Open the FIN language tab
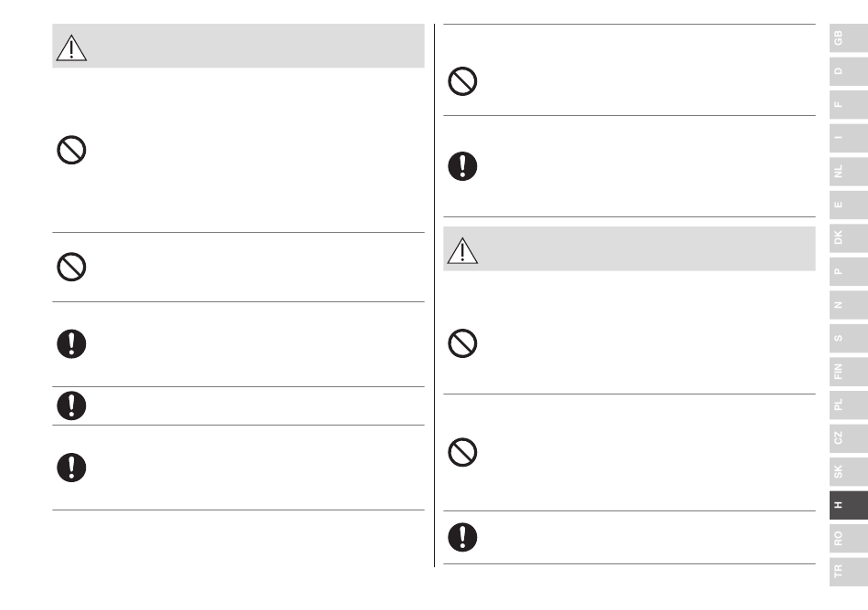The height and width of the screenshot is (610, 868). [848, 372]
